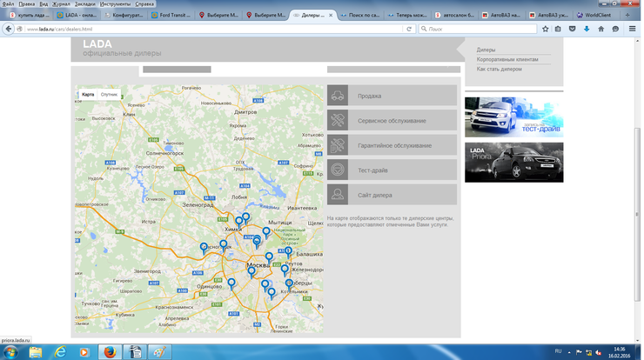Switch to the 'купить лада' tab
The height and width of the screenshot is (360, 644).
point(30,15)
